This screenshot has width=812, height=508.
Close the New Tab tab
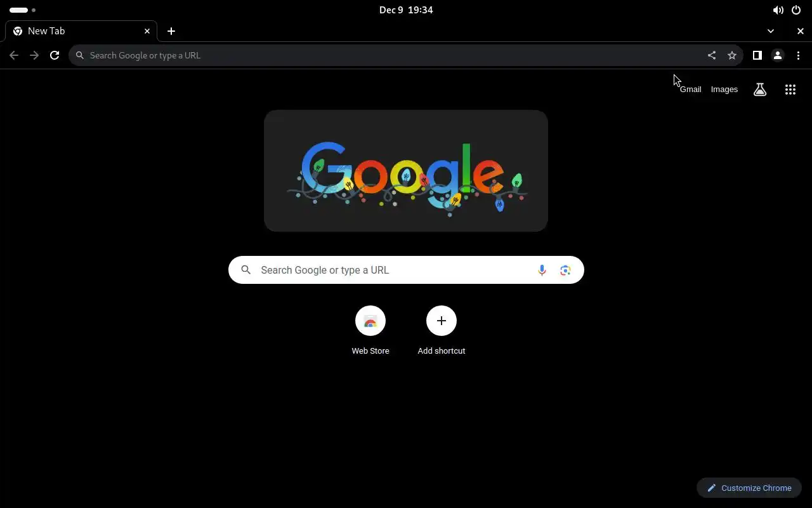coord(147,31)
